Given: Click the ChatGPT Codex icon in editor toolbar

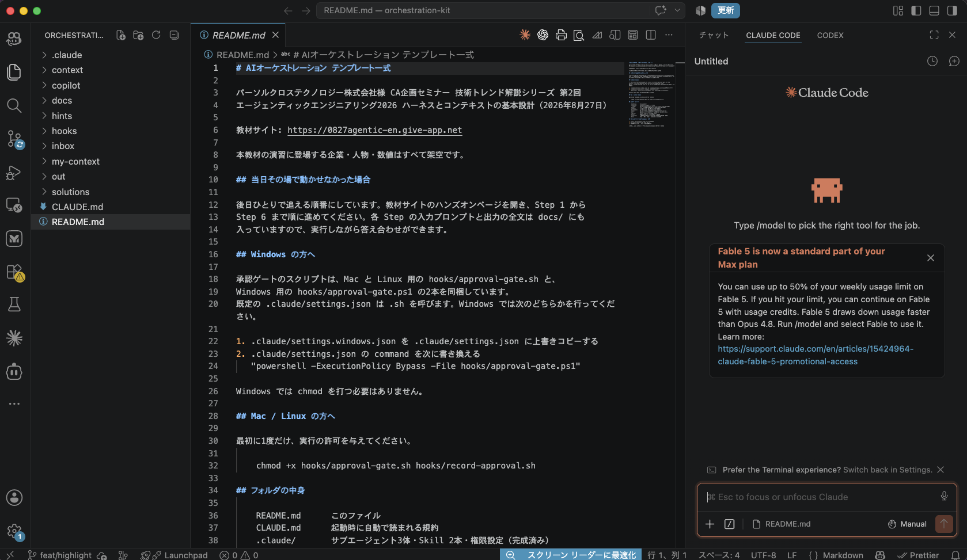Looking at the screenshot, I should tap(543, 35).
